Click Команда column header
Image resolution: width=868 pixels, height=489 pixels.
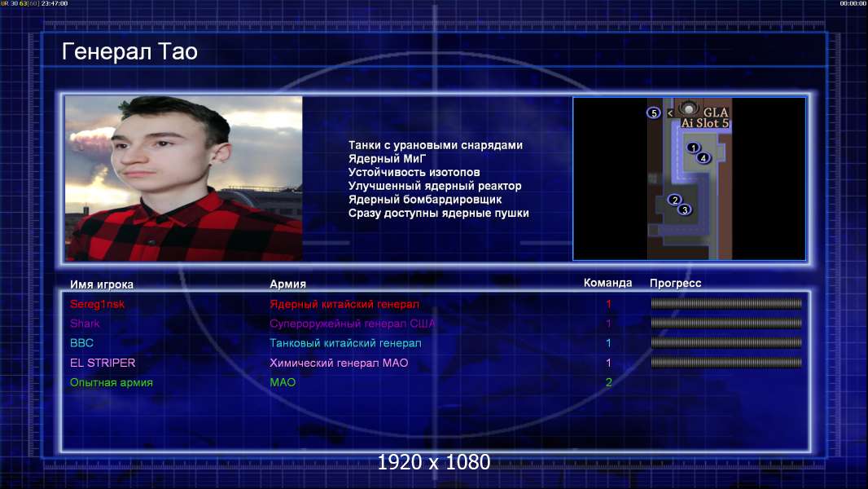point(607,283)
